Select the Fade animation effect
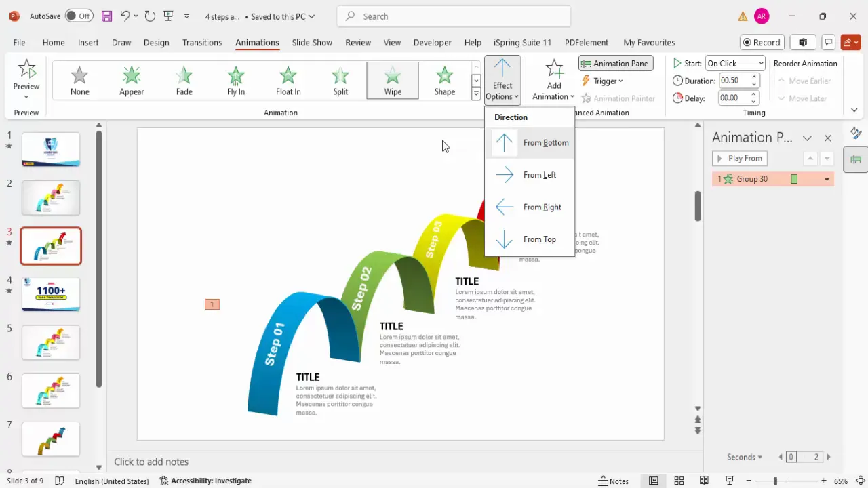868x488 pixels. (x=184, y=81)
